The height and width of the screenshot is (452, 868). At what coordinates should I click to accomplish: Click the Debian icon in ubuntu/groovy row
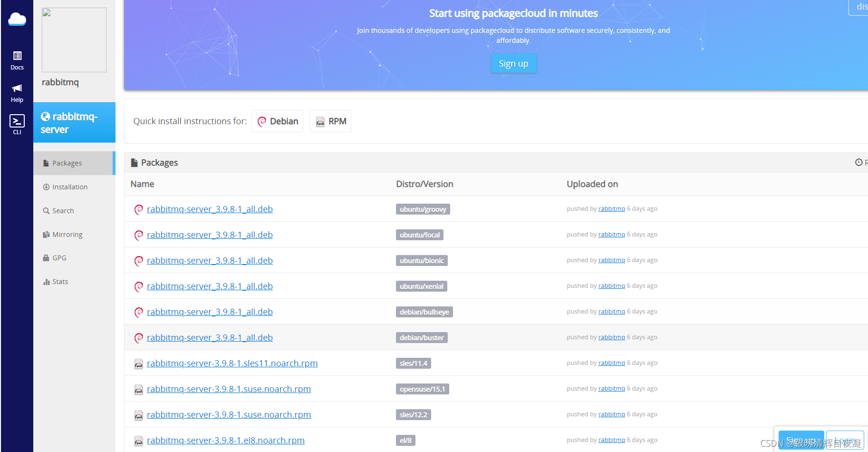coord(139,209)
